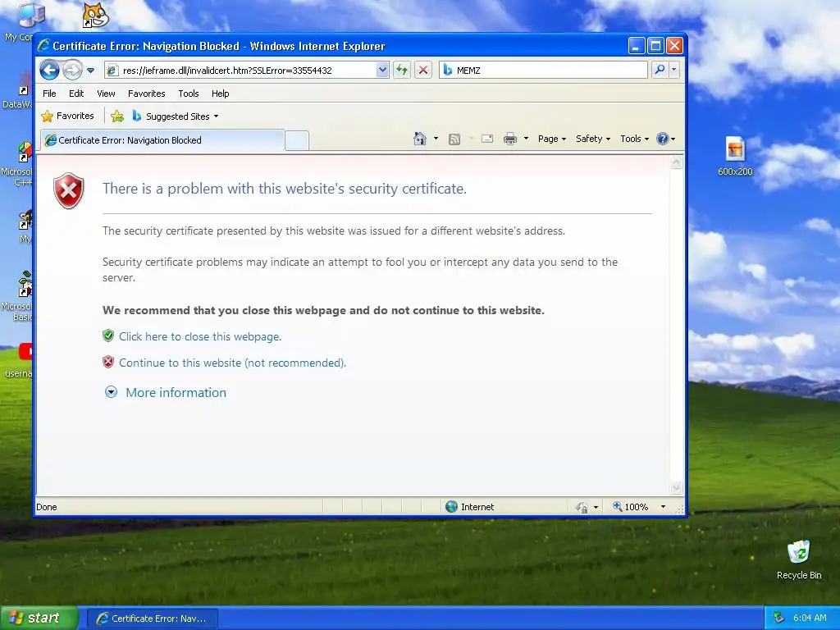Screen dimensions: 840x630
Task: Click the New Tab button
Action: pos(297,141)
